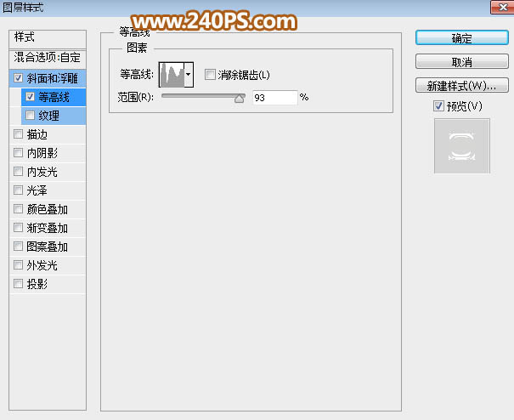Enable the 渐变叠加 checkbox
514x420 pixels.
pos(18,228)
